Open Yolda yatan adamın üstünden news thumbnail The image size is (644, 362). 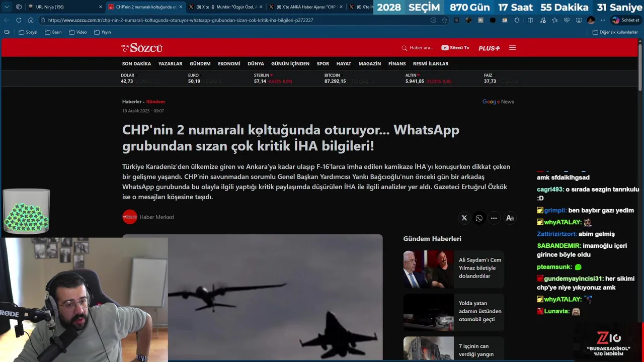tap(428, 312)
